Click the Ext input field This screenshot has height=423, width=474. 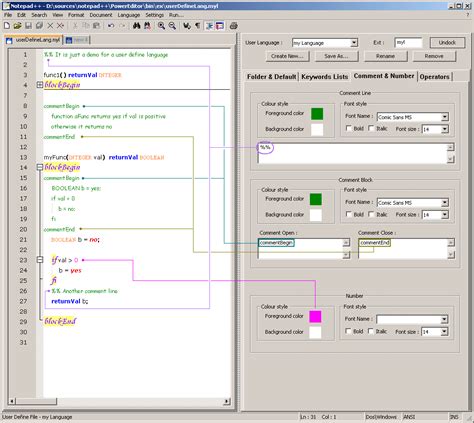(408, 43)
